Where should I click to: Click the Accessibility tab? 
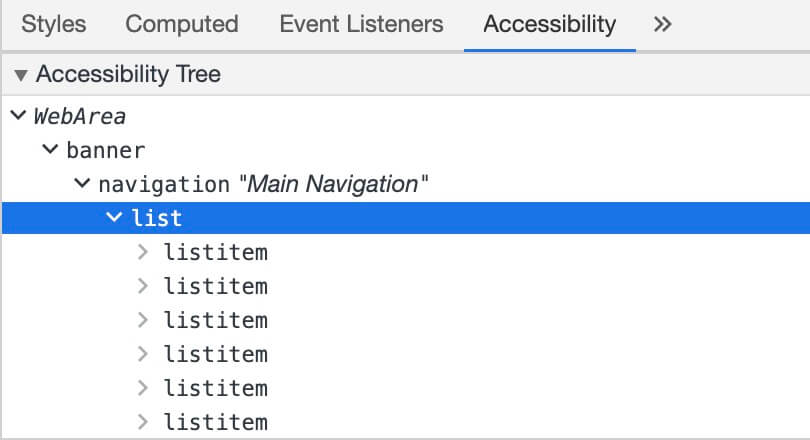[549, 24]
